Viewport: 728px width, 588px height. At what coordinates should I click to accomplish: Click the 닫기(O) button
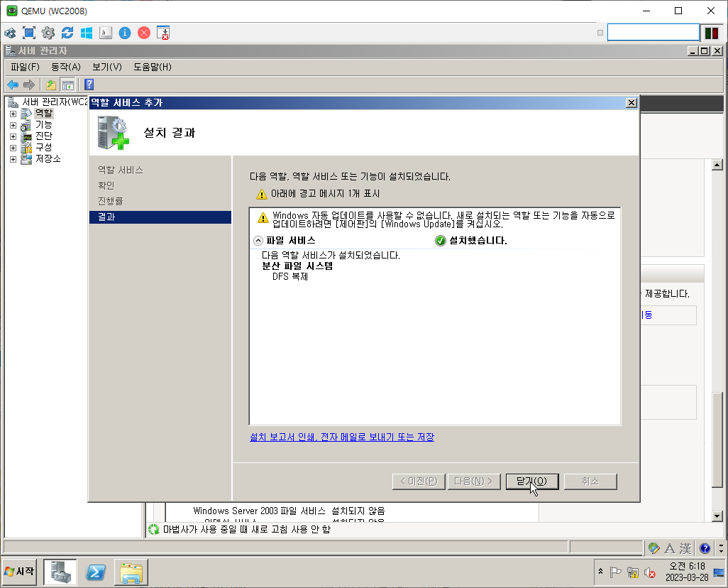coord(532,481)
